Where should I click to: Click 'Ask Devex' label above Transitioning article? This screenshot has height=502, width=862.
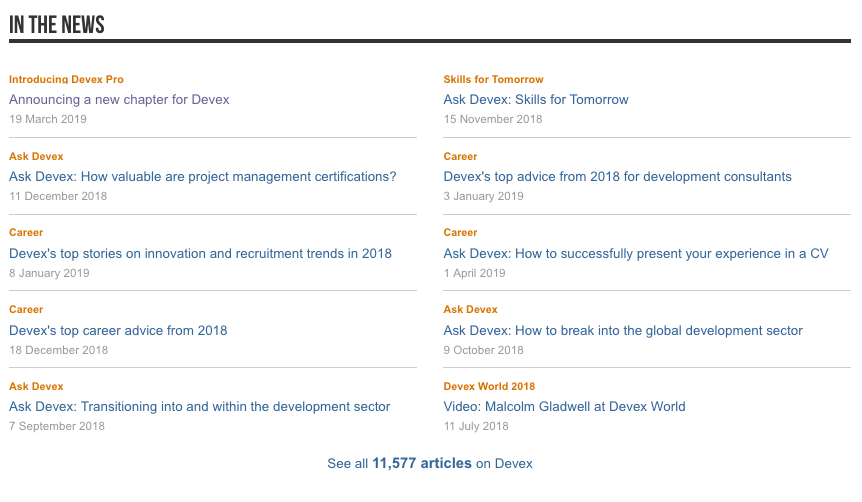click(x=36, y=386)
